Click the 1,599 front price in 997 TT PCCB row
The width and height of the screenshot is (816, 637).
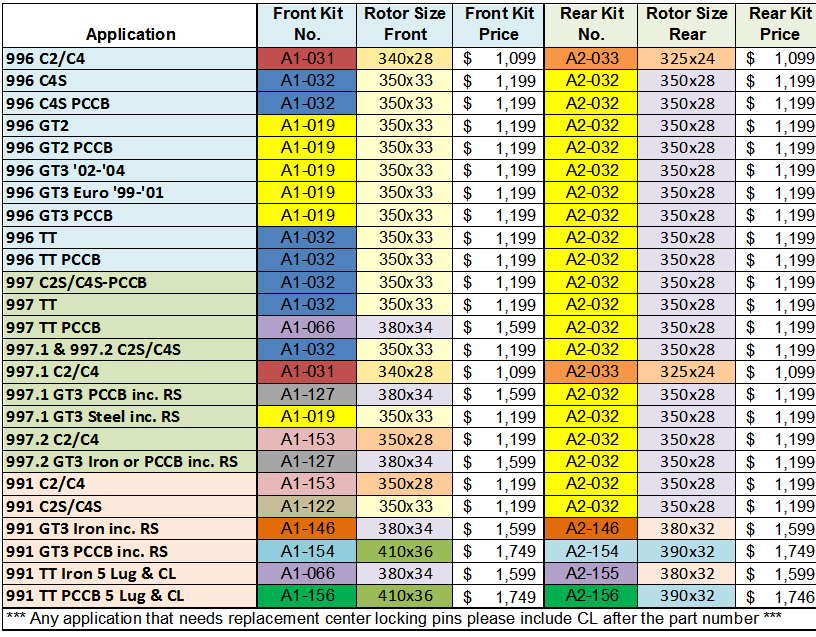pos(499,327)
